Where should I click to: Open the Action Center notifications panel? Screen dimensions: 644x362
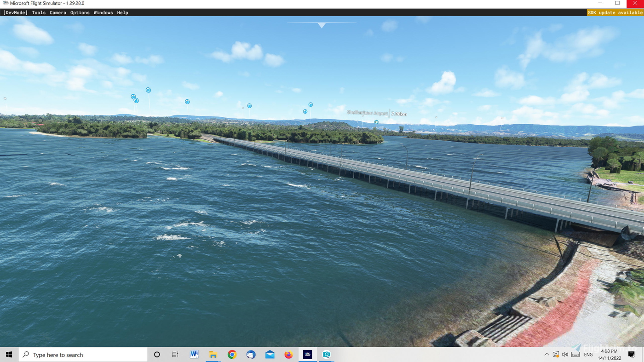click(631, 354)
